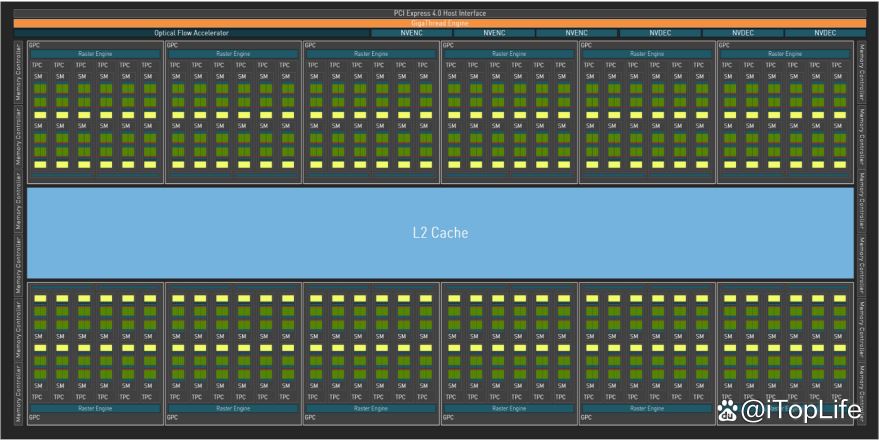Select the top-left GPC label

pyautogui.click(x=35, y=45)
